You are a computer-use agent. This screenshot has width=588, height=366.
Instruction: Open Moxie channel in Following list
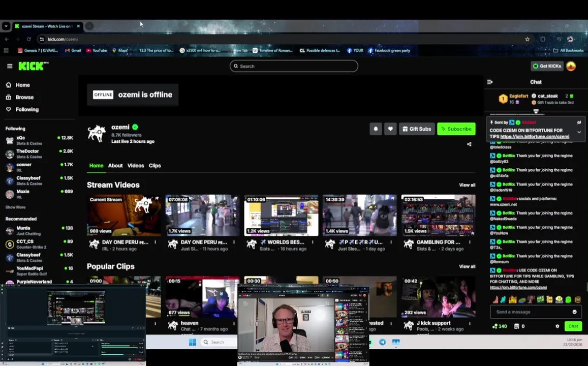pyautogui.click(x=39, y=194)
